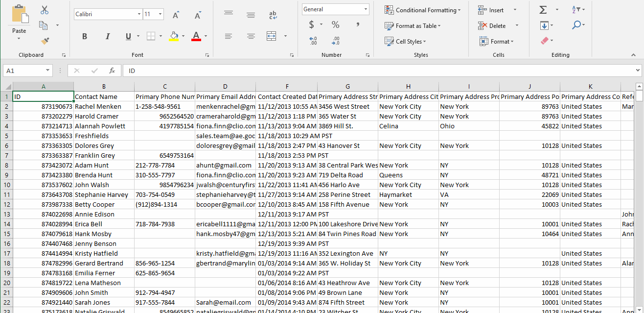644x313 pixels.
Task: Select column G header
Action: (x=347, y=87)
